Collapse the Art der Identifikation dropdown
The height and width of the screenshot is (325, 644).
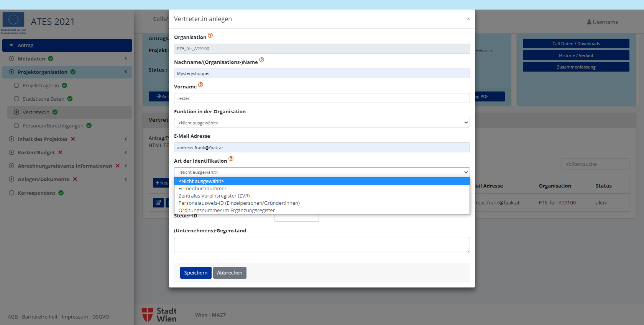pos(322,172)
